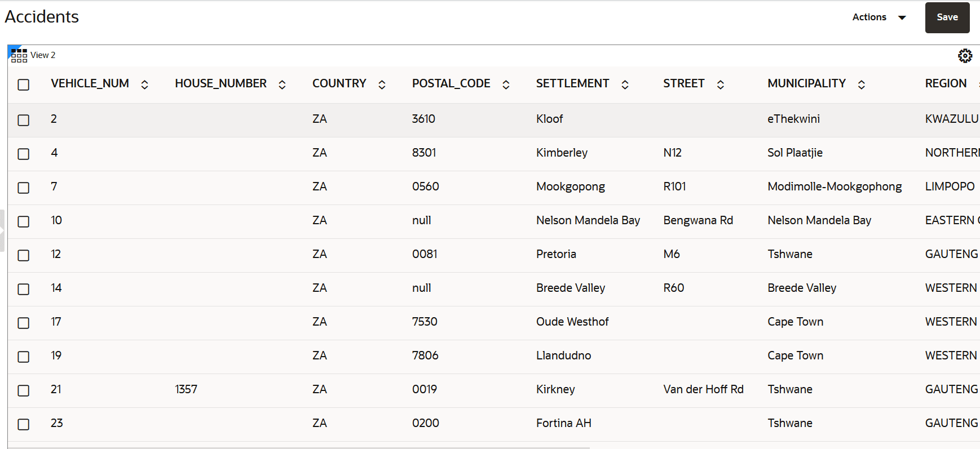Expand the Actions menu arrow

pos(902,17)
